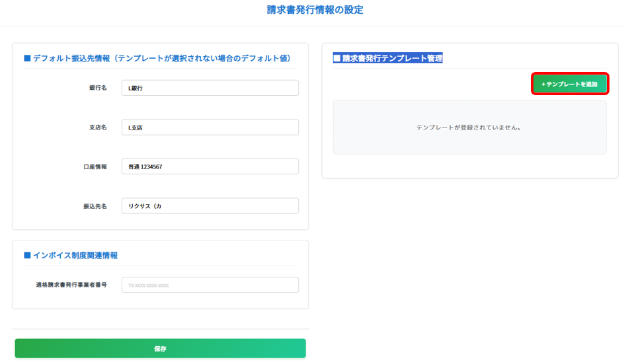Screen dimensions: 628x364
Task: Click the 適格請求書発行事業者番号 label
Action: click(71, 285)
